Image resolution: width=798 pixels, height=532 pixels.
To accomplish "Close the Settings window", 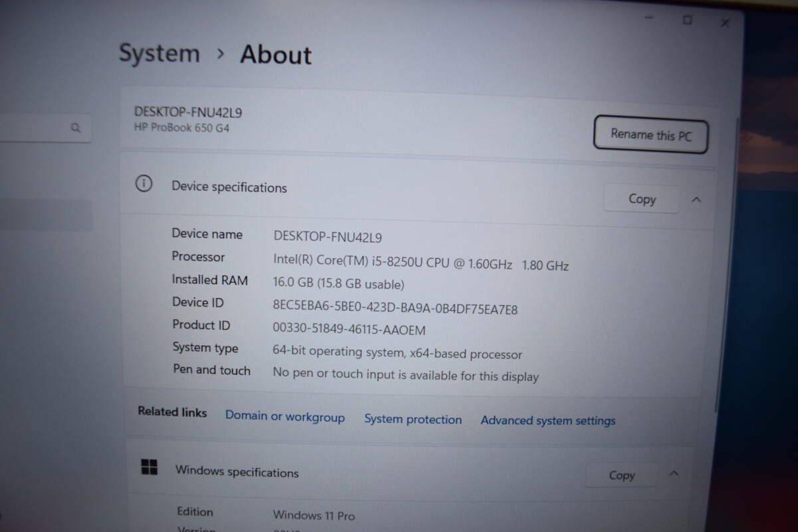I will 725,23.
